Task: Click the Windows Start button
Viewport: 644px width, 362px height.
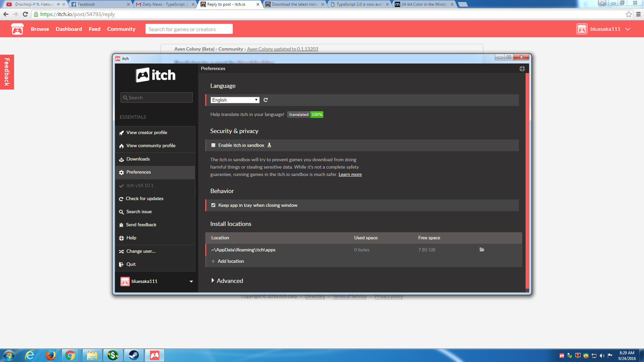Action: tap(9, 355)
